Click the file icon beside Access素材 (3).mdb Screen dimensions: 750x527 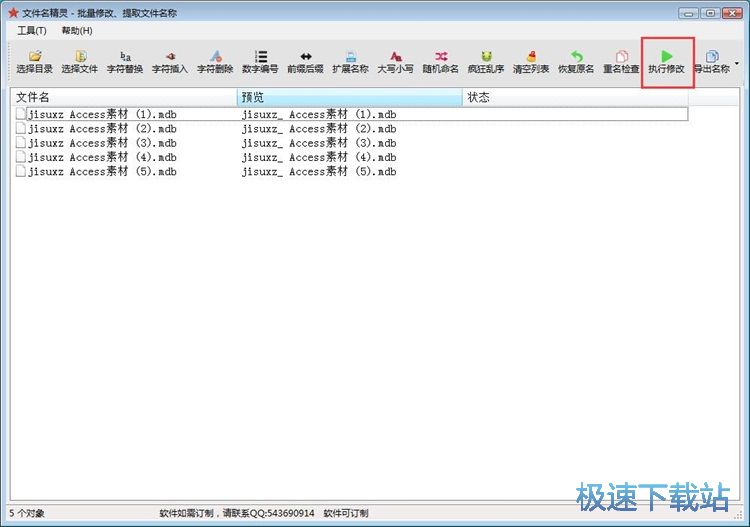(x=21, y=143)
